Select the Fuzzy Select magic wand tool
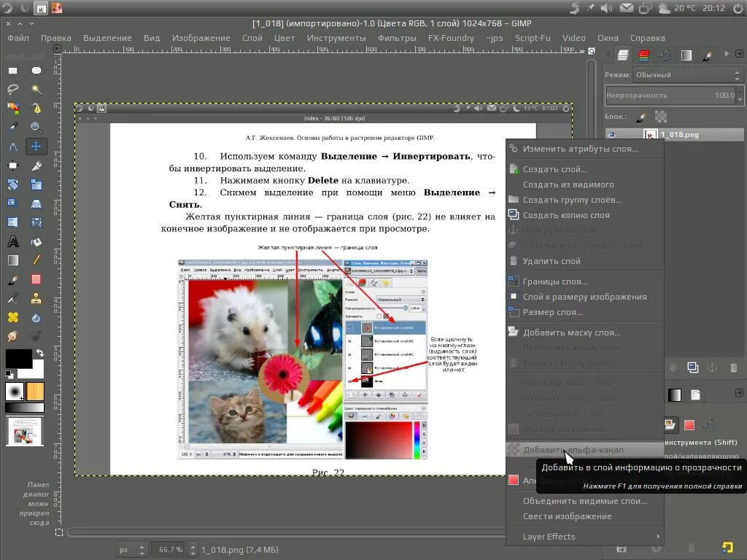Viewport: 747px width, 560px height. [x=36, y=89]
